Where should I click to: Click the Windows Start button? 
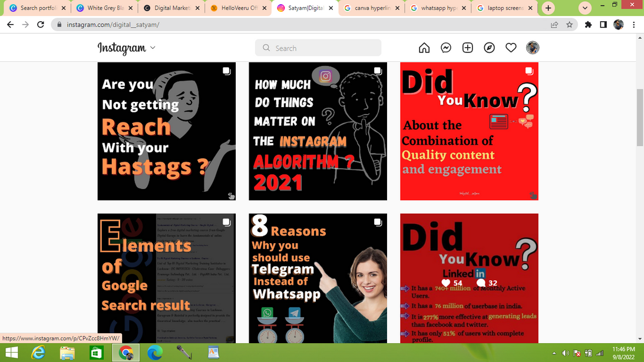point(12,353)
